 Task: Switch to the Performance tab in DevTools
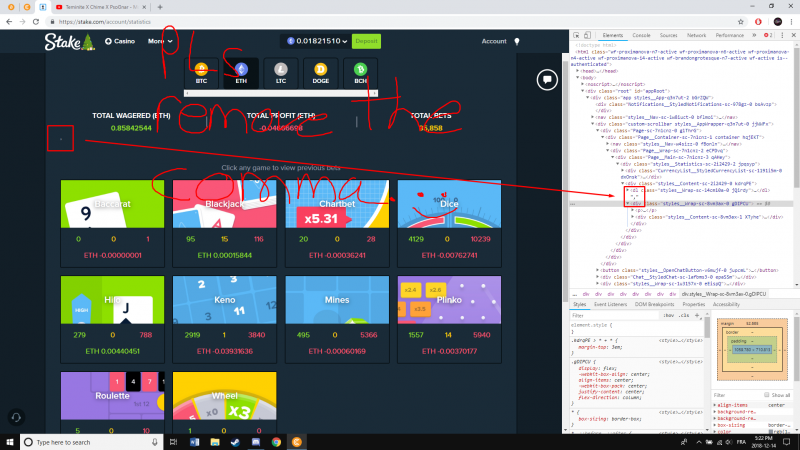(x=730, y=35)
